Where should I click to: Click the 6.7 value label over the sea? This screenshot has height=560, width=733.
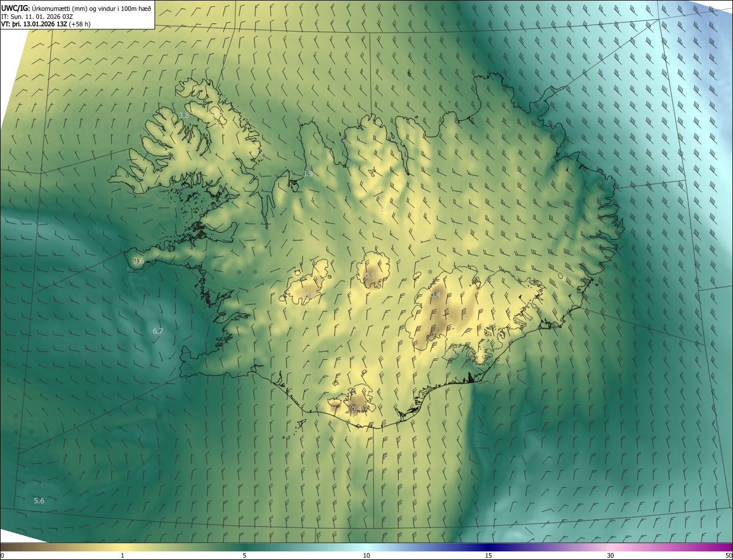point(158,331)
